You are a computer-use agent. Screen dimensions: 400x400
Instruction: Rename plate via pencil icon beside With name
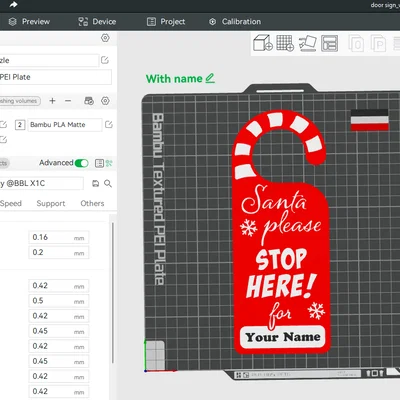(x=210, y=79)
